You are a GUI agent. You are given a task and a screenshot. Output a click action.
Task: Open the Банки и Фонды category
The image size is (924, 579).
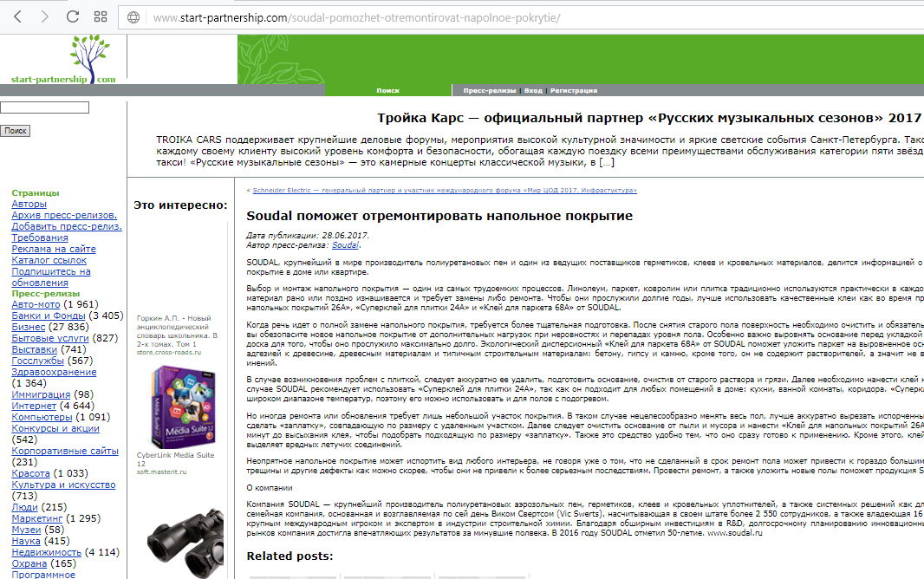pos(49,316)
